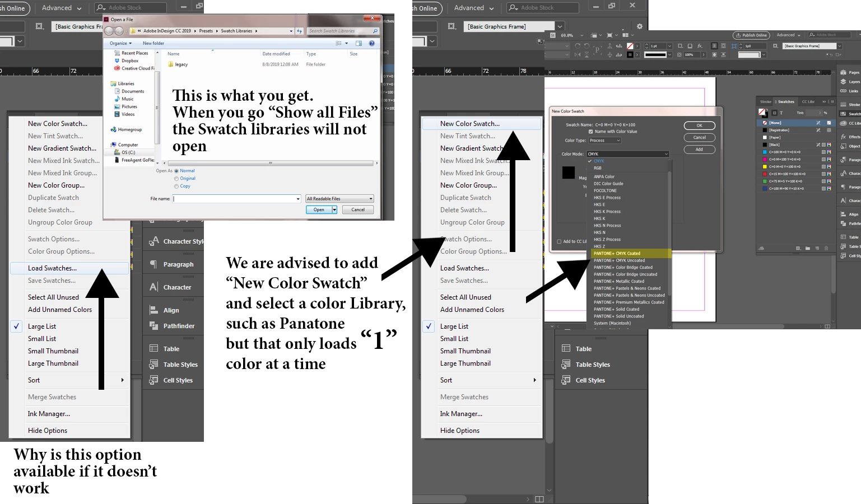Open the Swatches panel flyout menu icon
This screenshot has height=504, width=861.
pos(832,102)
